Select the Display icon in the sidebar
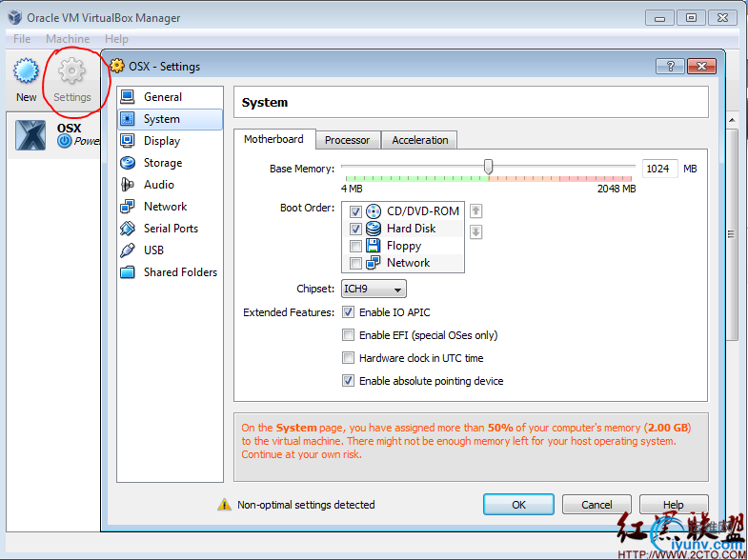Image resolution: width=748 pixels, height=560 pixels. 128,141
